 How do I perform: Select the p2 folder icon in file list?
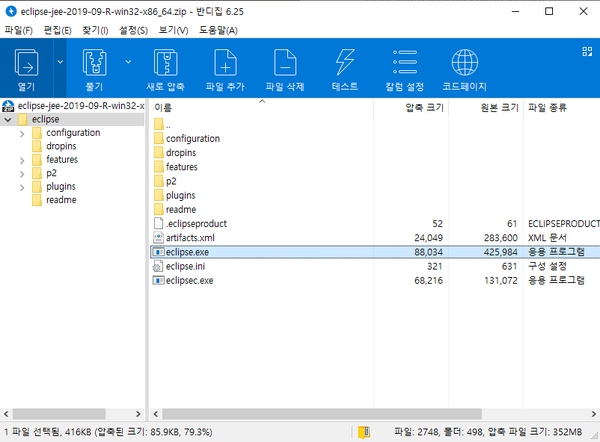[158, 181]
